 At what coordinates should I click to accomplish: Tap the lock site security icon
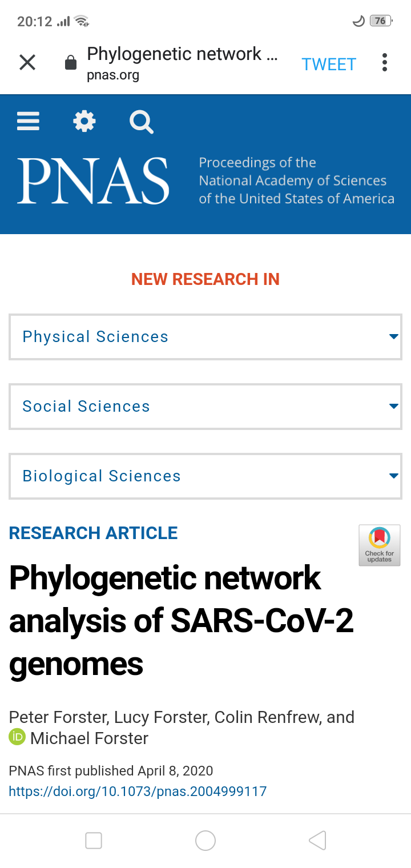point(71,62)
